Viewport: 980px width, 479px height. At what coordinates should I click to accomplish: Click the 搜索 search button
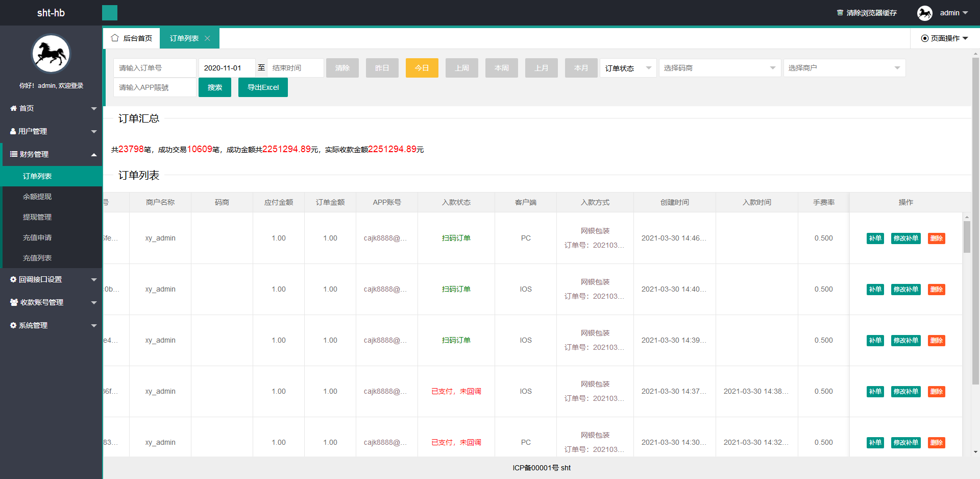click(215, 87)
